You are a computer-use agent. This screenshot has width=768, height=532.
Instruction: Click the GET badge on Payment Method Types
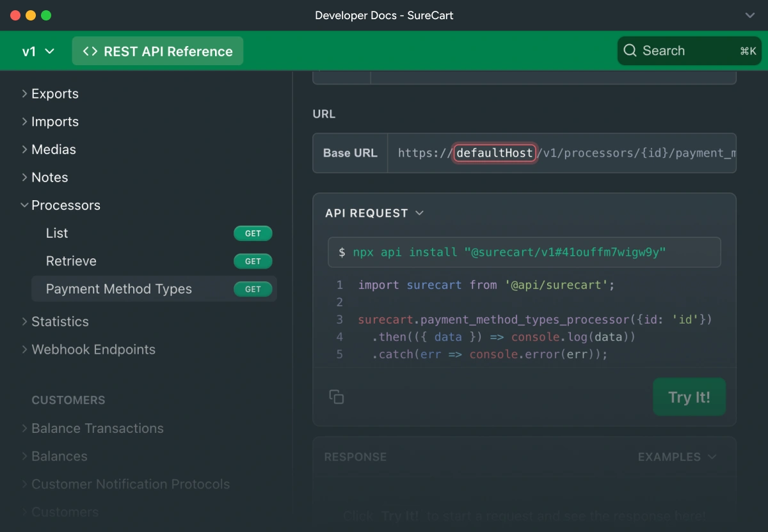pos(253,289)
